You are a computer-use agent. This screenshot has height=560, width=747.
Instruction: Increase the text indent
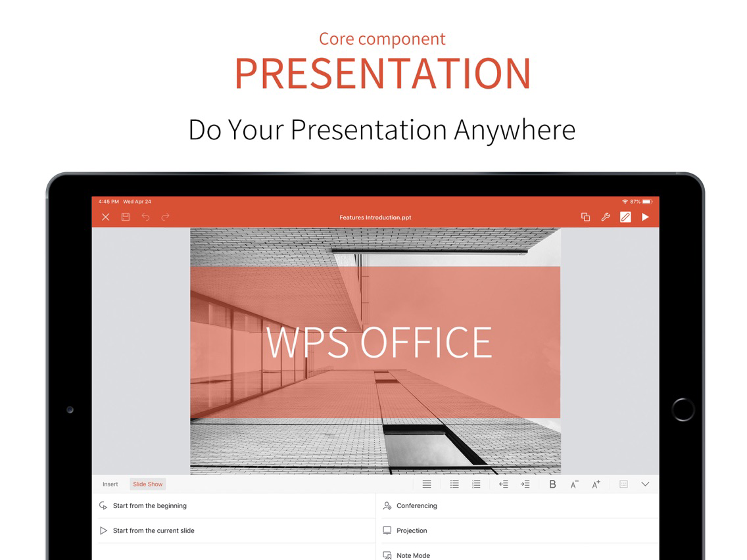tap(525, 484)
